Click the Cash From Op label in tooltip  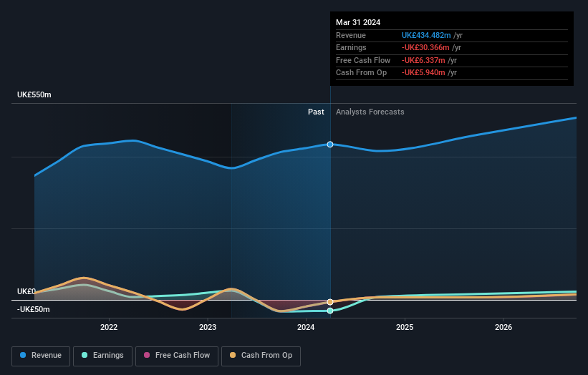[361, 73]
